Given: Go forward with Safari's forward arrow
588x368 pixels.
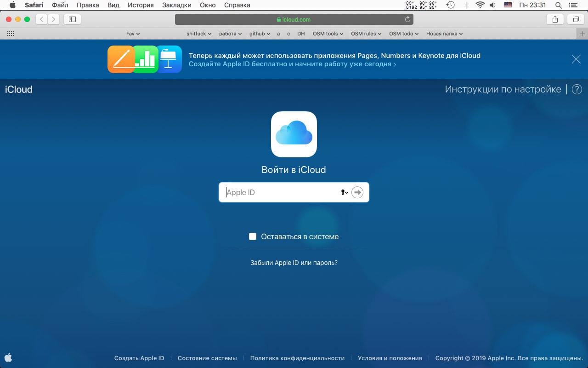Looking at the screenshot, I should 54,19.
